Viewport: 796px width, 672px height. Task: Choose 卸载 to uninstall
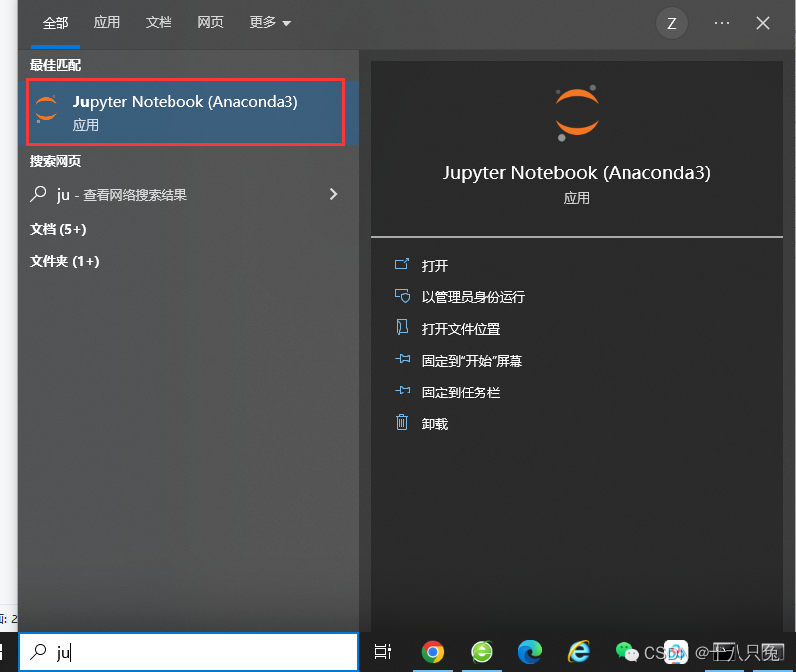tap(435, 424)
